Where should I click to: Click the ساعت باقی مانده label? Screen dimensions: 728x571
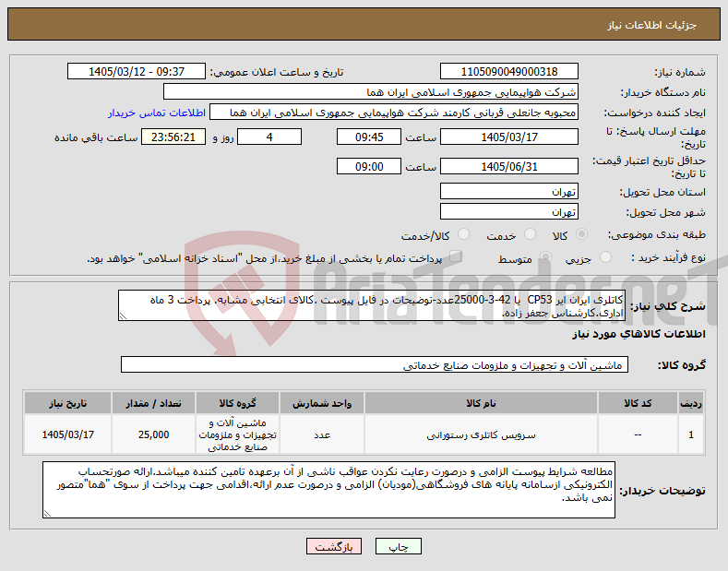96,137
